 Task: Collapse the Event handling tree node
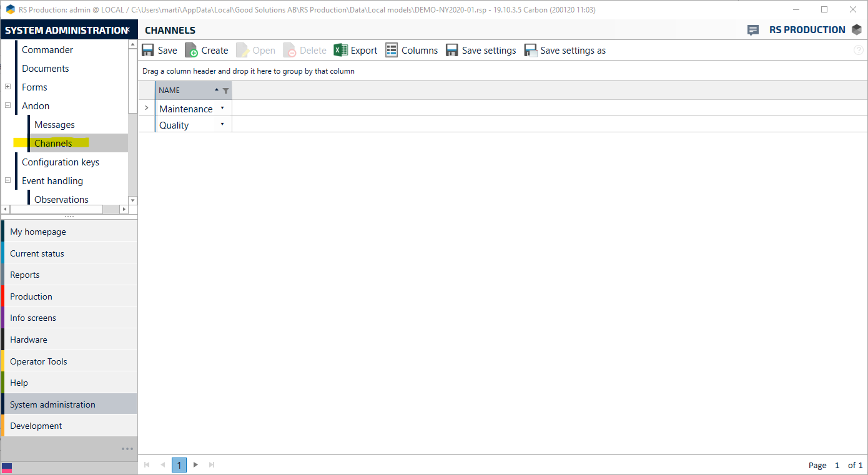click(x=8, y=180)
